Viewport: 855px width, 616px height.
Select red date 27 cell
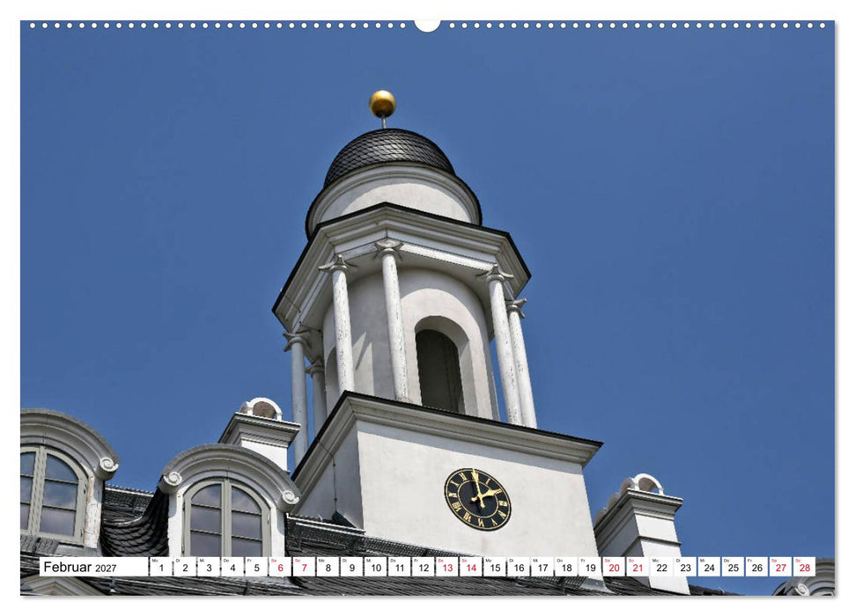(x=781, y=567)
